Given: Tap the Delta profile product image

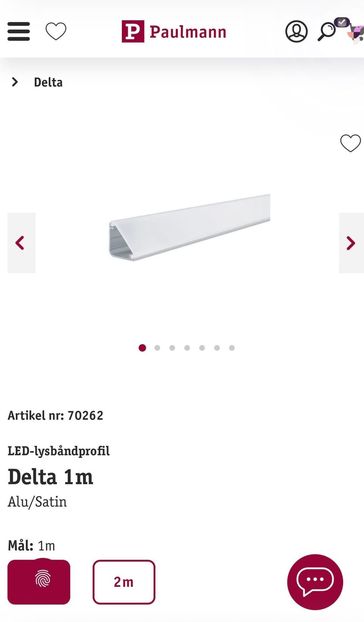Looking at the screenshot, I should [190, 227].
